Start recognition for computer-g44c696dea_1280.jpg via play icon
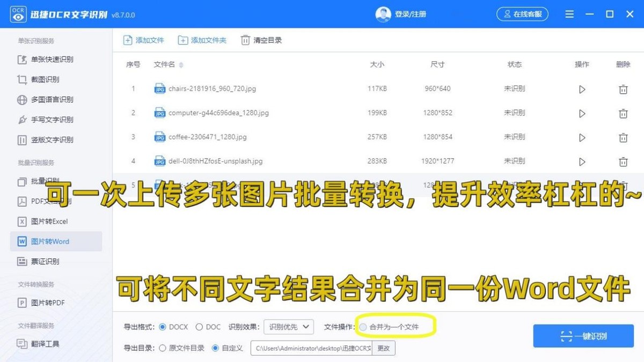Viewport: 644px width, 362px height. [582, 113]
